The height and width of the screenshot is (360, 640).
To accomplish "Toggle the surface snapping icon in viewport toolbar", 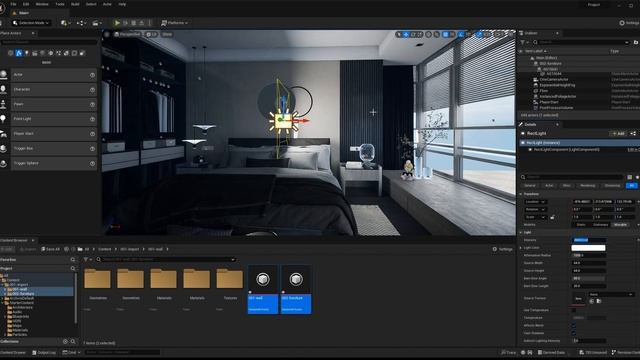I will 436,35.
